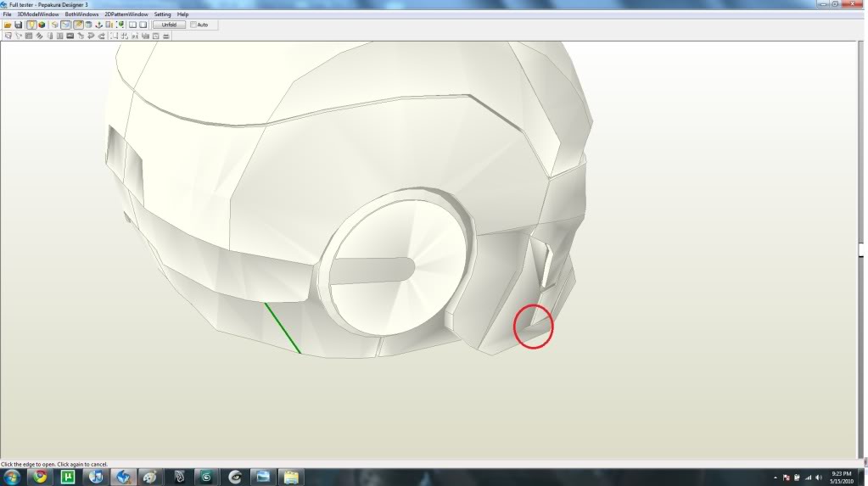The height and width of the screenshot is (486, 868).
Task: Click the Pepakura Designer taskbar icon
Action: click(123, 477)
